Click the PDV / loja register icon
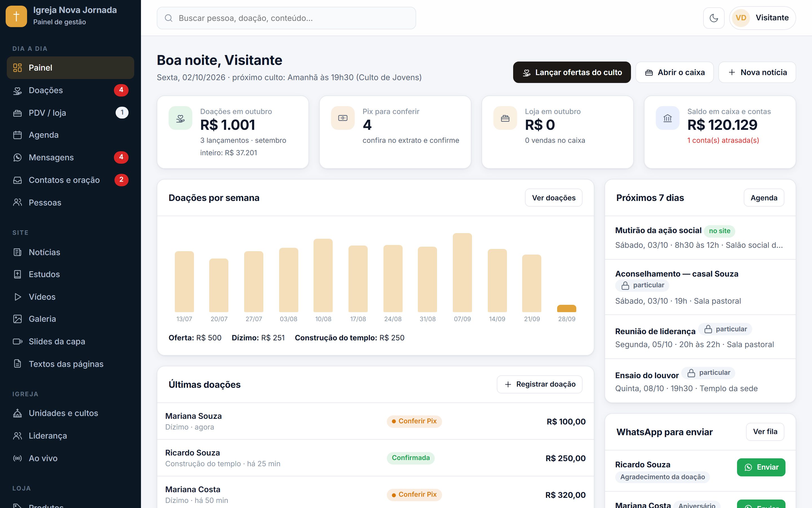The height and width of the screenshot is (508, 812). 17,113
